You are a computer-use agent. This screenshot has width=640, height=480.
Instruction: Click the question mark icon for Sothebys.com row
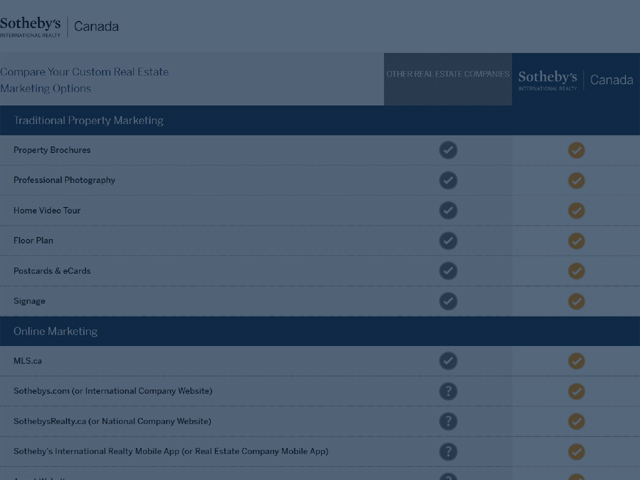pos(448,391)
